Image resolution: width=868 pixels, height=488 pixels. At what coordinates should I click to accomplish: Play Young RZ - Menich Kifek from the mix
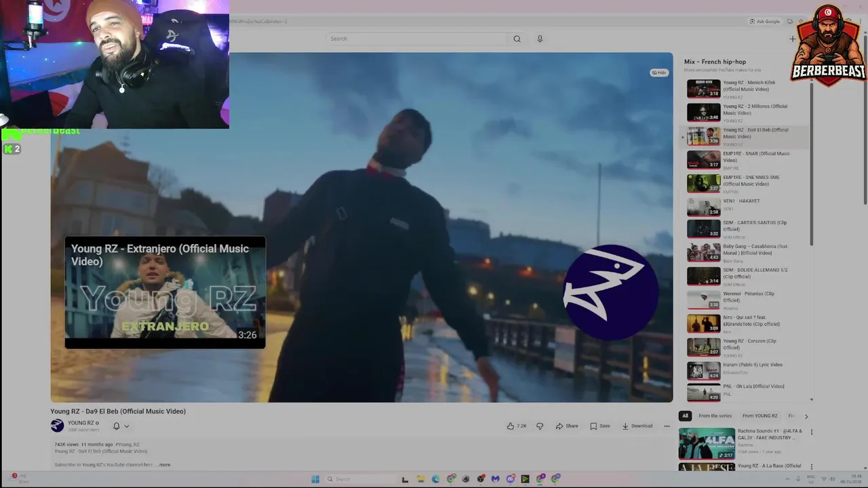tap(746, 89)
